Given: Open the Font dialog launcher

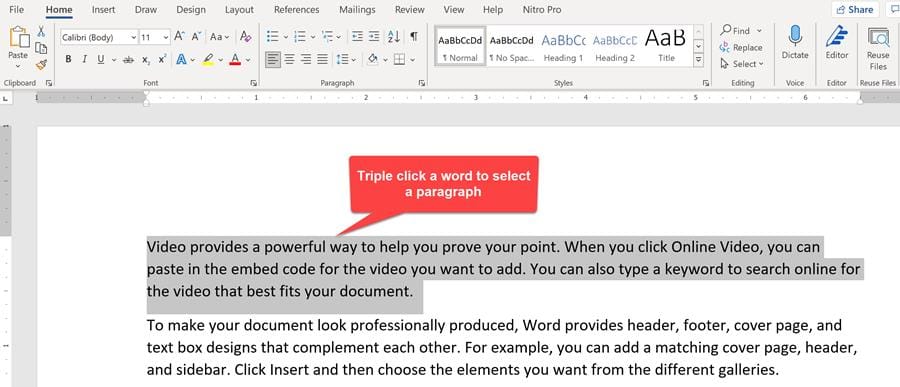Looking at the screenshot, I should point(254,83).
